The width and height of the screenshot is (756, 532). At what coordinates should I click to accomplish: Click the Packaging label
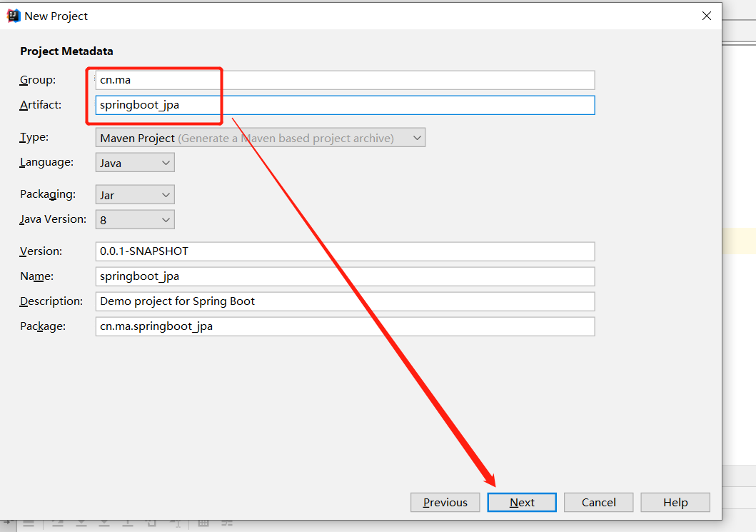pos(48,194)
